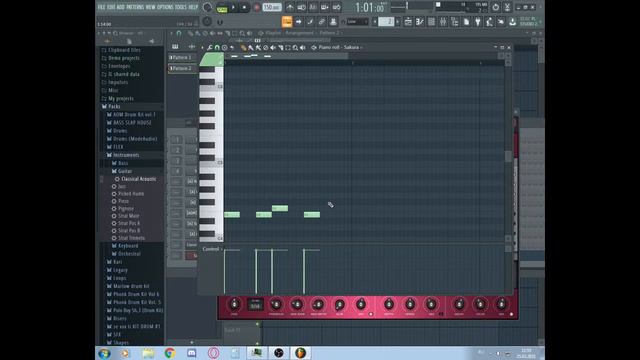640x360 pixels.
Task: Open the Line snap dropdown in toolbar
Action: pyautogui.click(x=358, y=22)
